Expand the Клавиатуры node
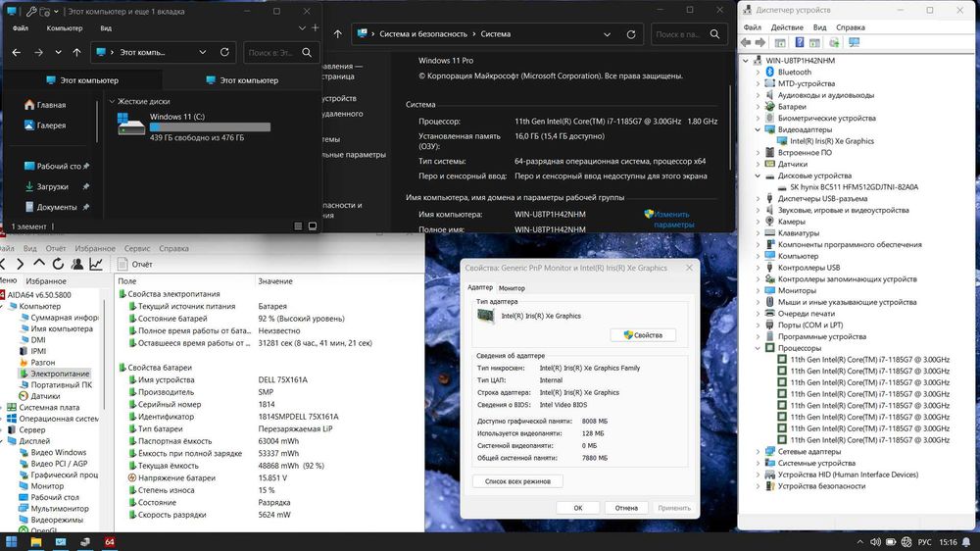Screen dimensions: 980x551 [x=758, y=233]
